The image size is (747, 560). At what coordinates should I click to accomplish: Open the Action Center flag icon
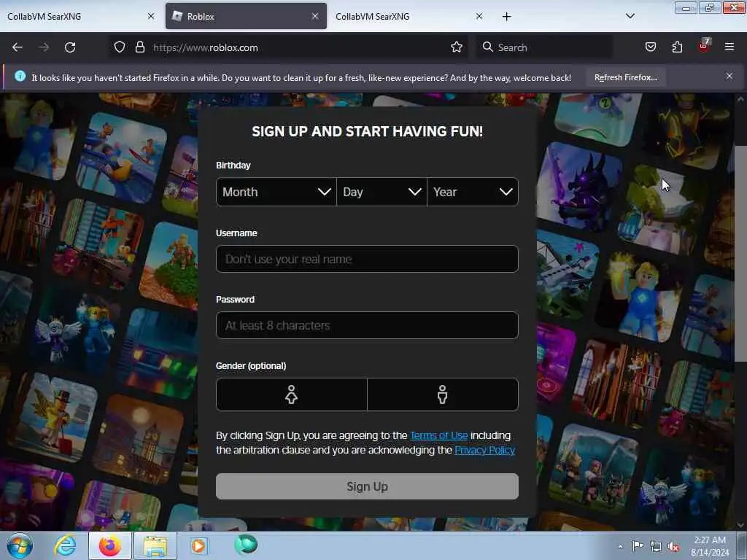638,545
